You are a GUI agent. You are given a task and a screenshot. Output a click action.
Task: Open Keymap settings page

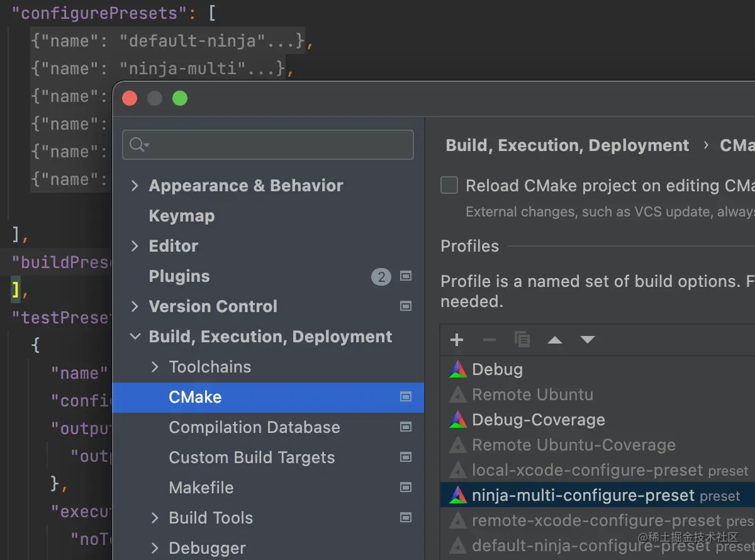[182, 216]
